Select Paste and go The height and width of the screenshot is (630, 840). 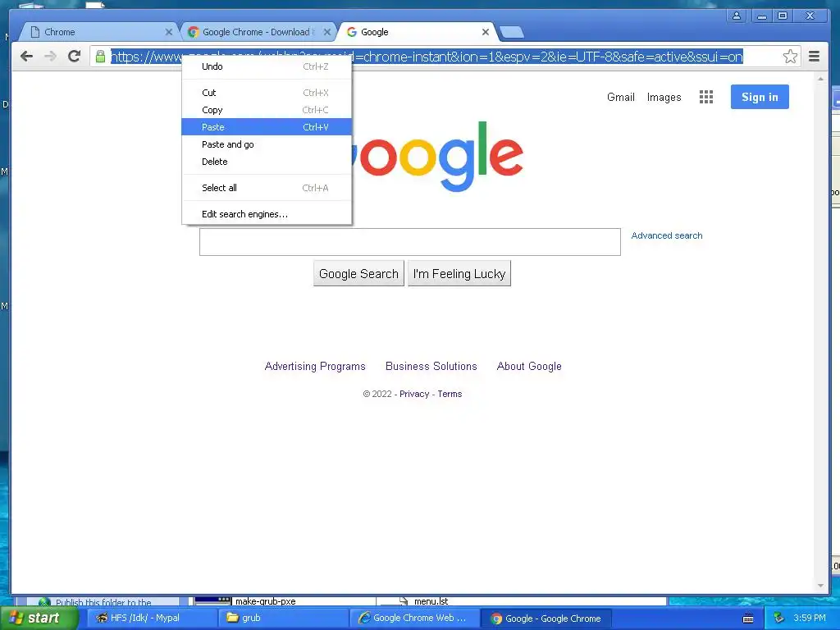point(267,144)
